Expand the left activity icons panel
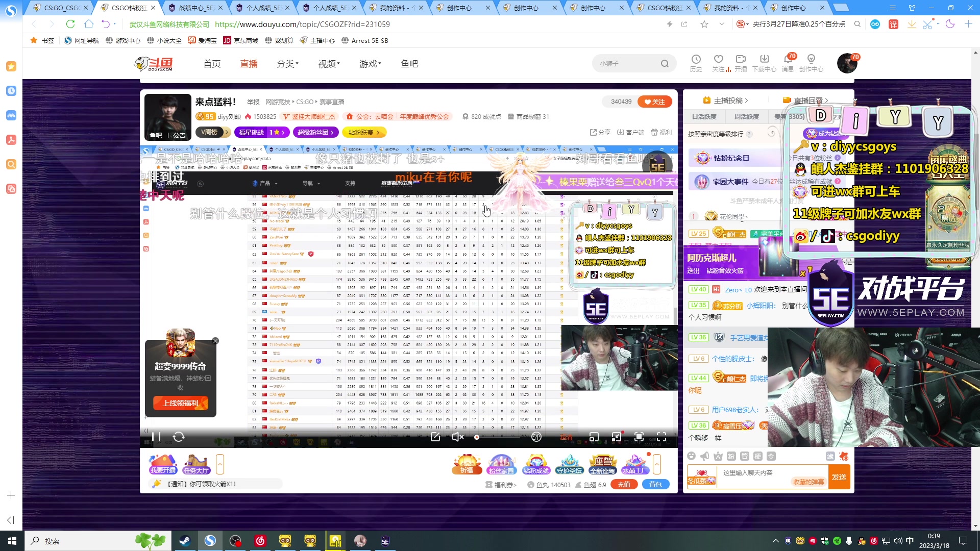The image size is (980, 551). coord(220,464)
